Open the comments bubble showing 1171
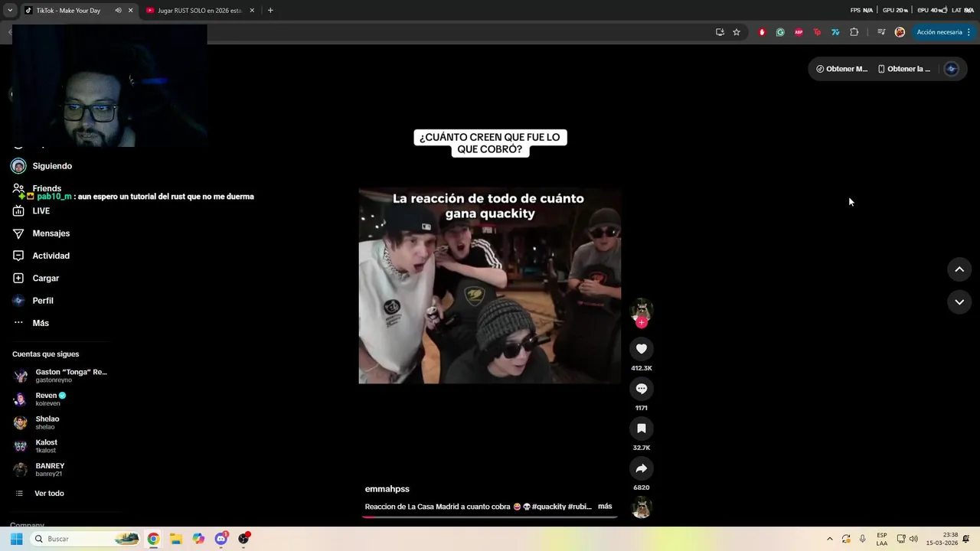Image resolution: width=980 pixels, height=551 pixels. (x=642, y=389)
